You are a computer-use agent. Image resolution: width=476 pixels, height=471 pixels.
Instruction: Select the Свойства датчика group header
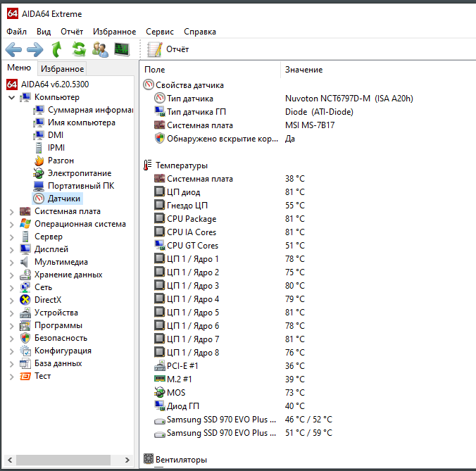183,85
